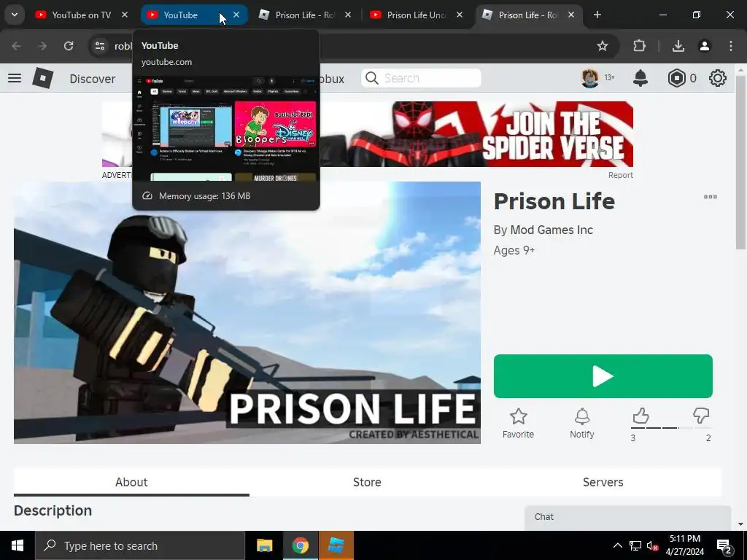Select the Servers tab
This screenshot has height=560, width=747.
603,482
